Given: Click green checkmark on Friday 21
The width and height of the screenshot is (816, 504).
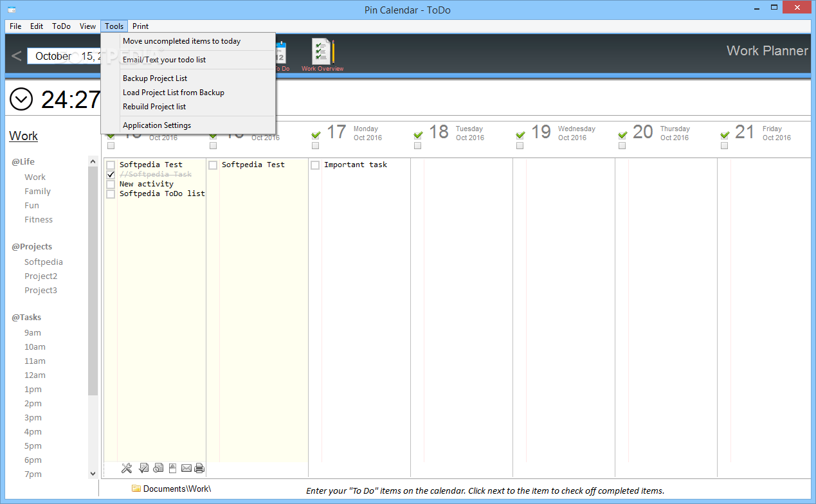Looking at the screenshot, I should click(725, 135).
